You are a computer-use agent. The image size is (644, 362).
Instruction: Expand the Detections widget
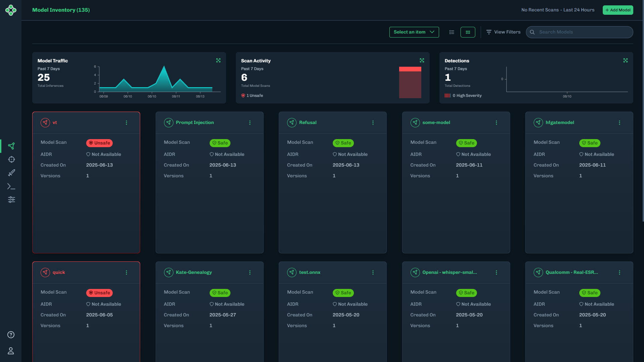click(x=626, y=60)
